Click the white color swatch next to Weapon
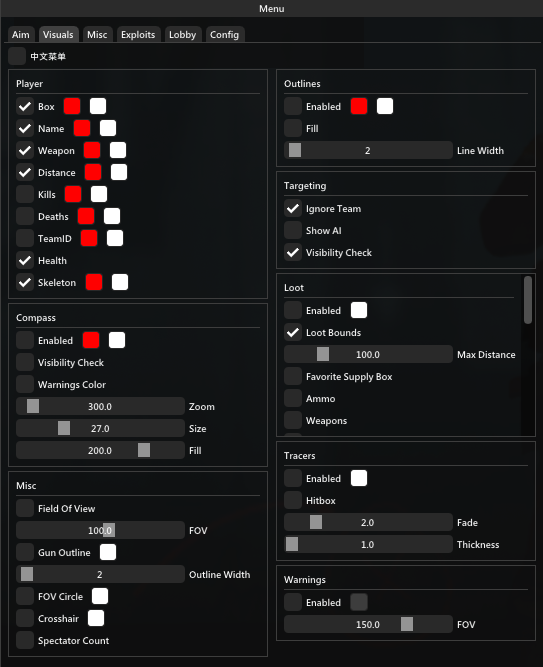 point(118,150)
